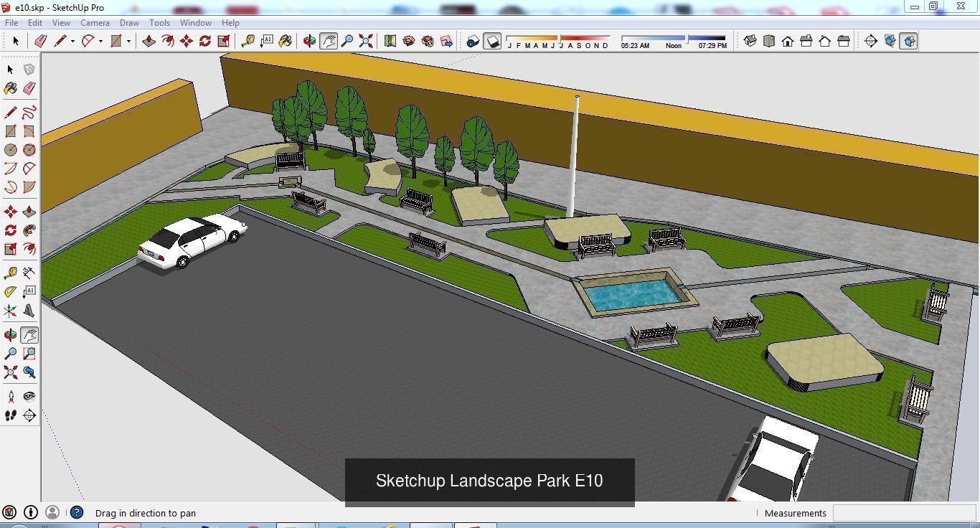The height and width of the screenshot is (528, 980).
Task: Expand Line tool dropdown arrow
Action: click(x=72, y=41)
